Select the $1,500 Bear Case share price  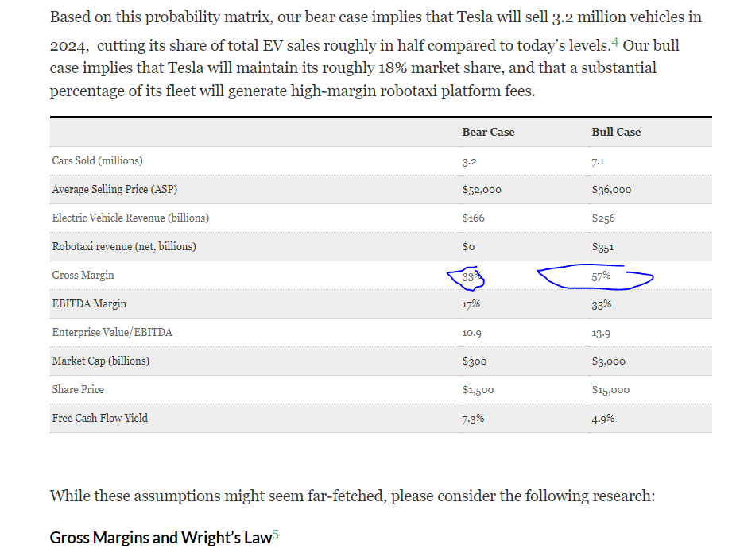click(479, 390)
